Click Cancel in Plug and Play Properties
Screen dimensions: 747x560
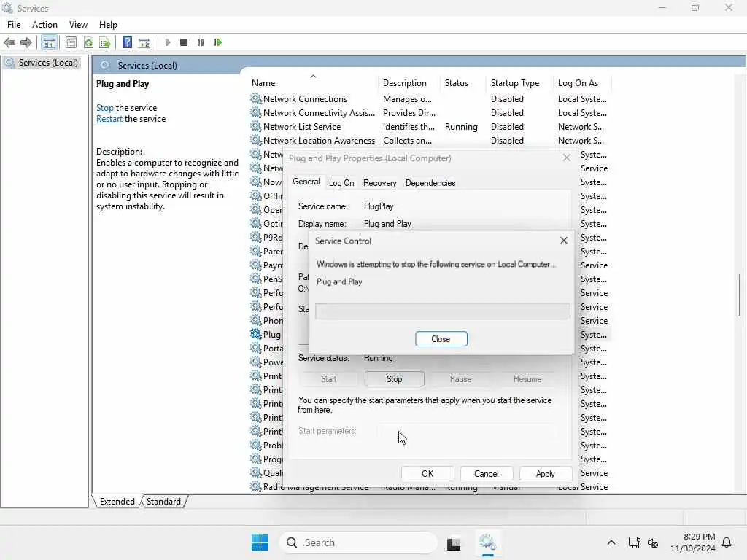click(x=487, y=474)
